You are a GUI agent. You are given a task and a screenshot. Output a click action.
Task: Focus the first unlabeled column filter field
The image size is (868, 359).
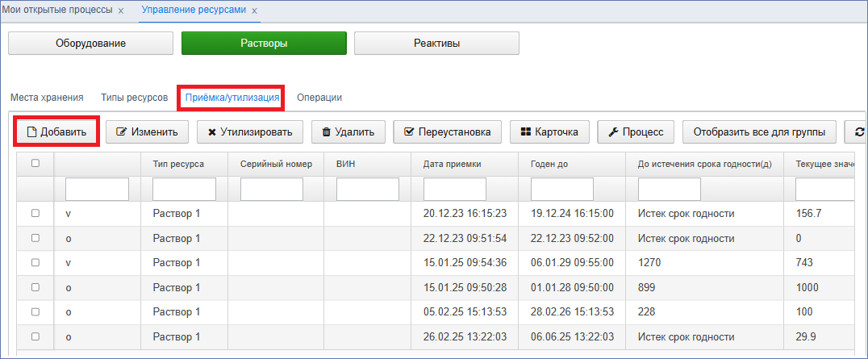coord(97,189)
